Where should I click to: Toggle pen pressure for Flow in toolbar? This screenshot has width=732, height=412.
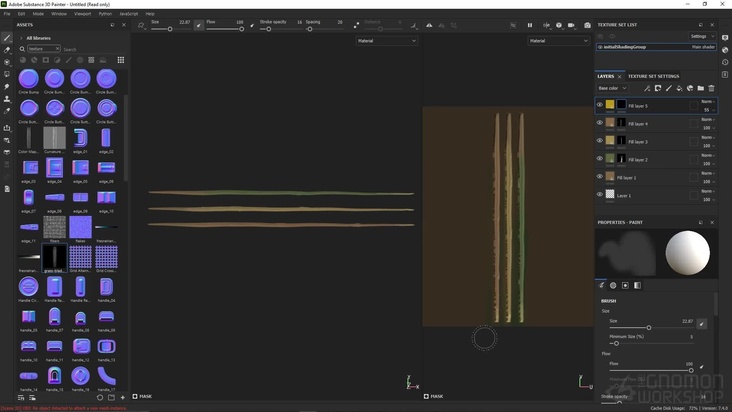point(252,25)
